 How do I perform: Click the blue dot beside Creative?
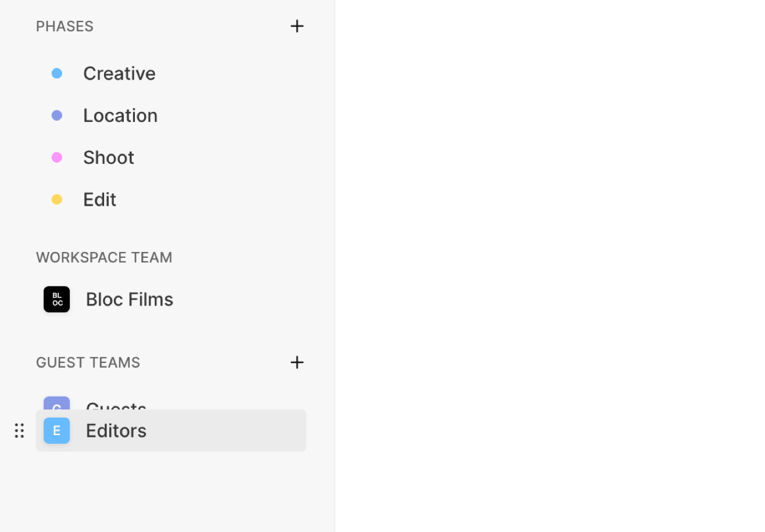[x=57, y=73]
